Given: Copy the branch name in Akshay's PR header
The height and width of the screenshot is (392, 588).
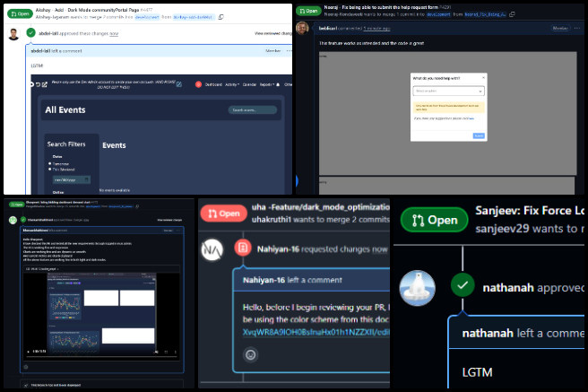Looking at the screenshot, I should (220, 17).
